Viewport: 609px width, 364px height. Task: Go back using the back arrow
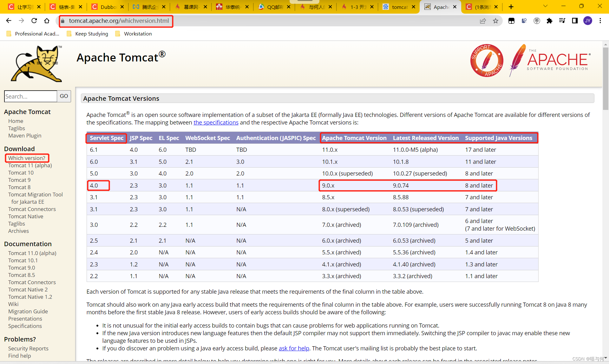(x=9, y=21)
